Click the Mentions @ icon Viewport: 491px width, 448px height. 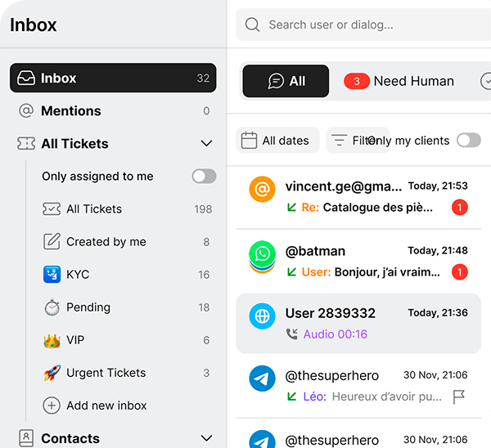[x=26, y=110]
